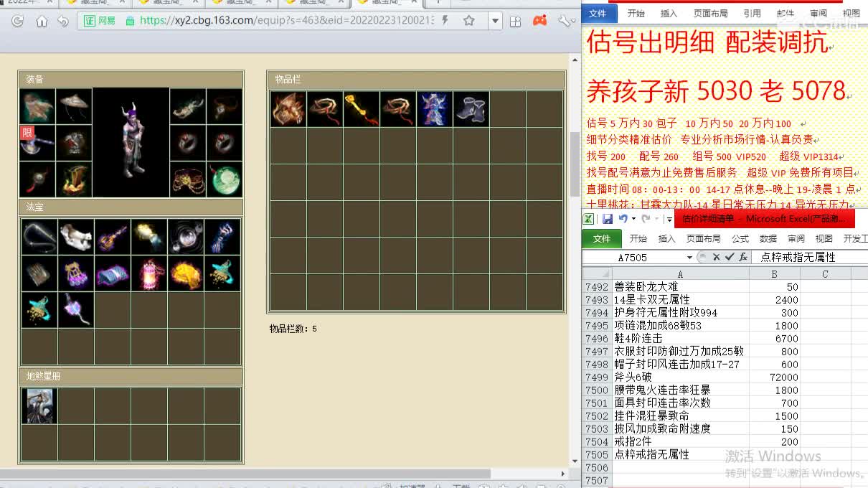
Task: Click formula bar showing 点粹戒指无属性
Action: [809, 257]
